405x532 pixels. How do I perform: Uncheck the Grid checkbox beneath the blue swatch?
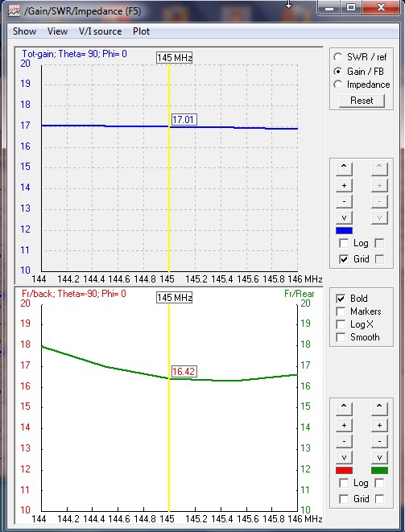click(x=344, y=259)
